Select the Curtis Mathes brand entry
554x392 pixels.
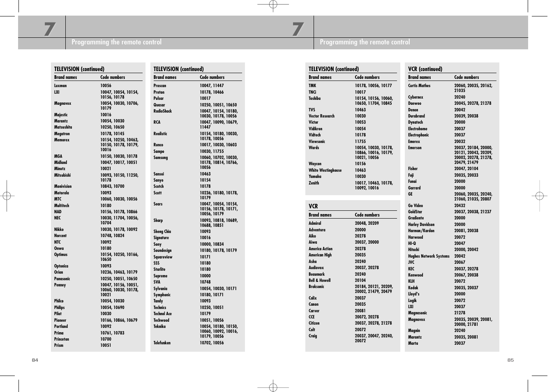(419, 86)
